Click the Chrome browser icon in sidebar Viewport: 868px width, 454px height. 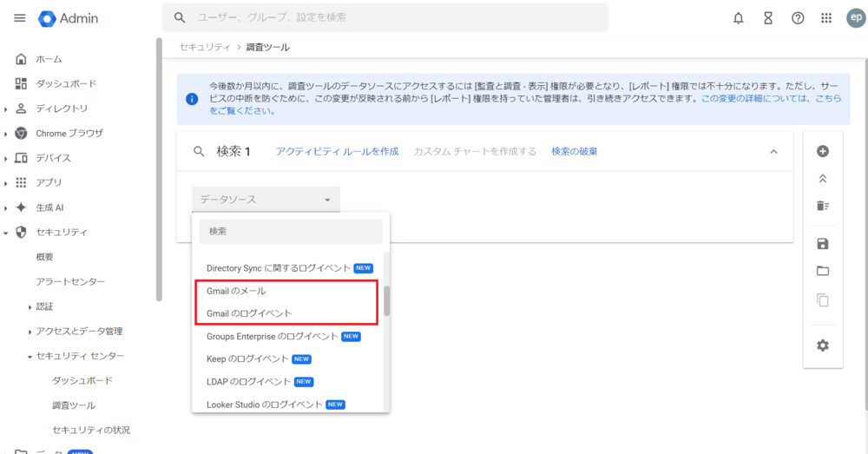[21, 134]
